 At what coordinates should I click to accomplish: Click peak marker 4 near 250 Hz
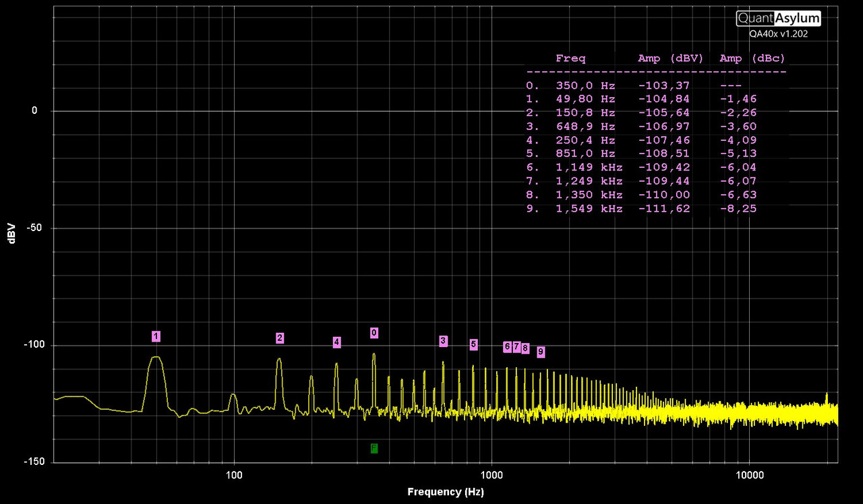(336, 342)
